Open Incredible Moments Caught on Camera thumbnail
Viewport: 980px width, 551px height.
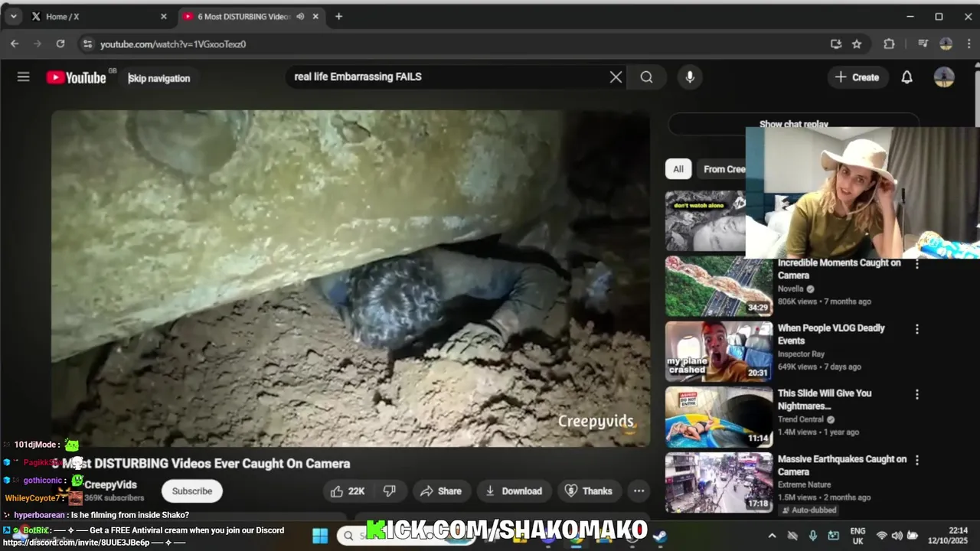click(x=719, y=286)
